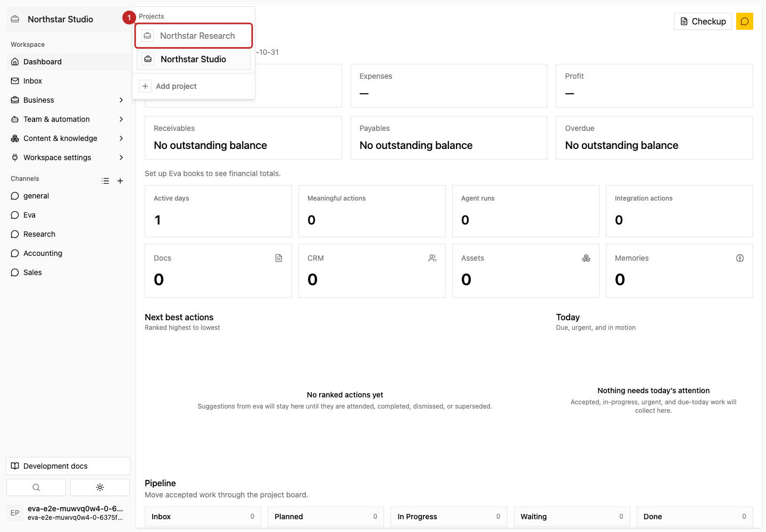
Task: Open the eva-e2e user account entry
Action: click(68, 513)
